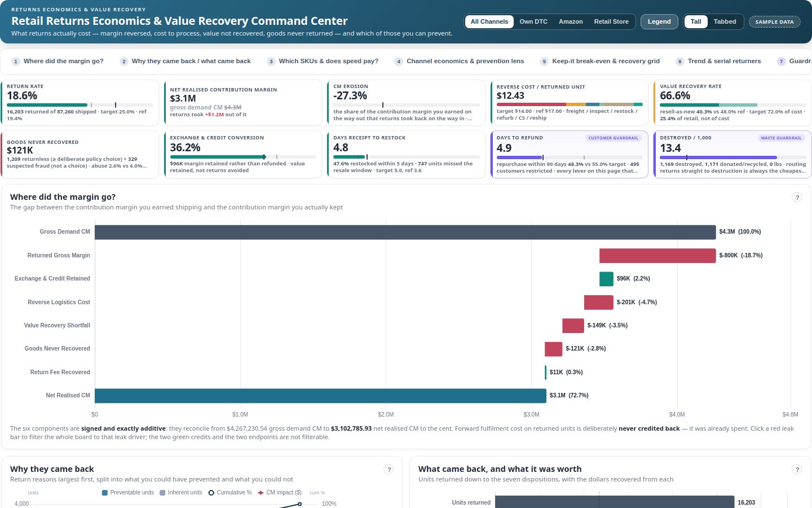Open help icon for Why they came back
Screen dimensions: 812x508
pos(389,469)
